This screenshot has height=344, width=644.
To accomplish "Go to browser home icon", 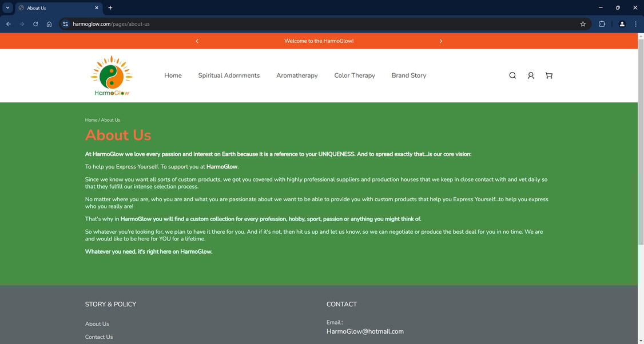I will [49, 24].
